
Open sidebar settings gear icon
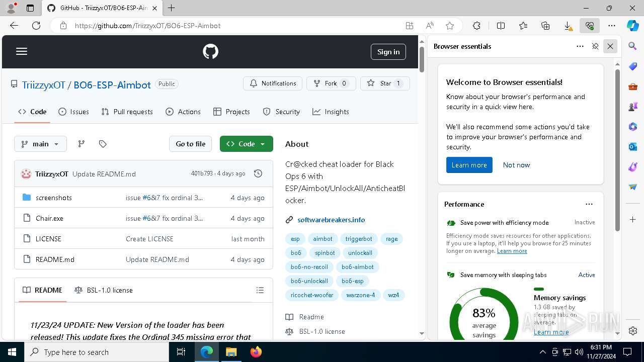tap(633, 331)
